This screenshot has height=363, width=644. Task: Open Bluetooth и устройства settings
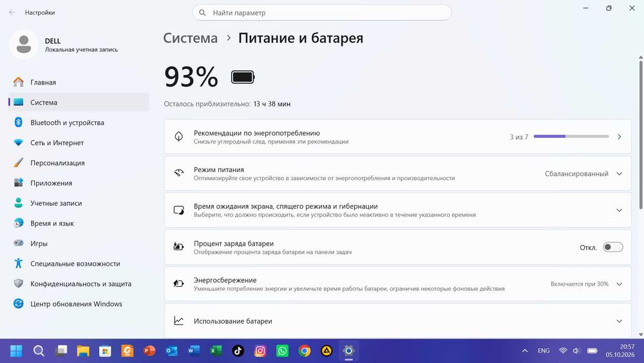79,123
